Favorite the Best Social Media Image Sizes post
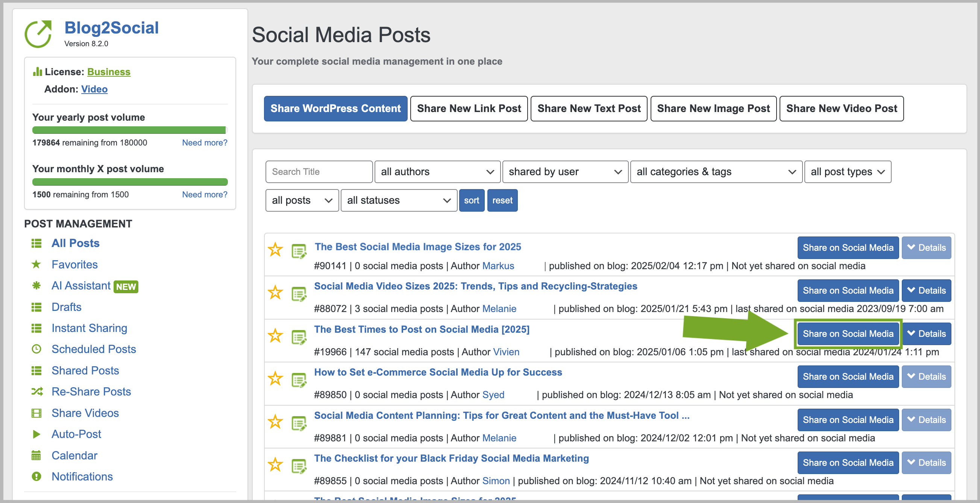 click(x=275, y=250)
